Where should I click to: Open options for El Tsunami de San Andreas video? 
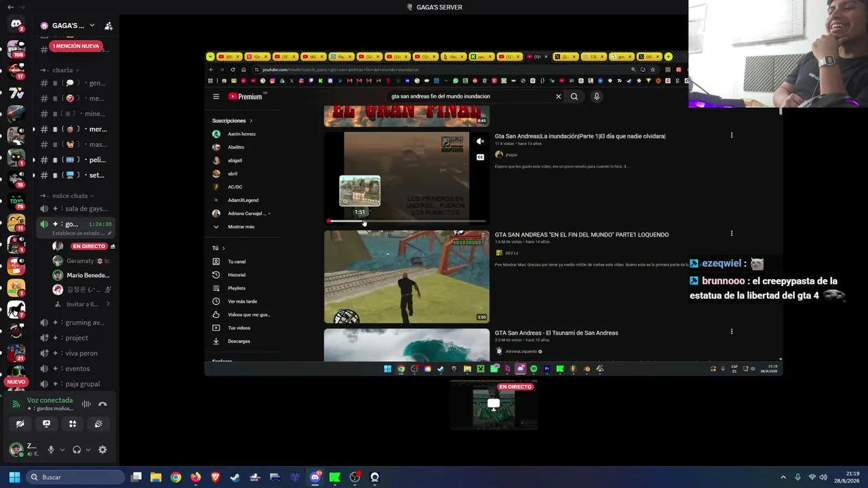click(x=731, y=332)
